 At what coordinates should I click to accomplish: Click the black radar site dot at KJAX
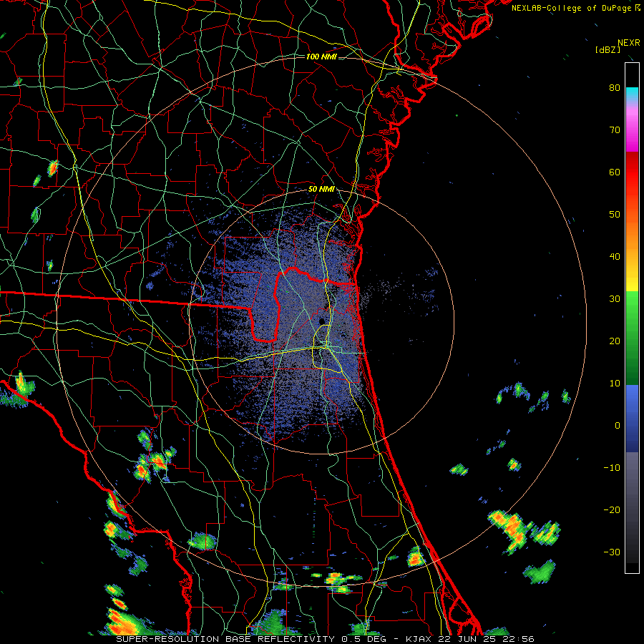[322, 321]
